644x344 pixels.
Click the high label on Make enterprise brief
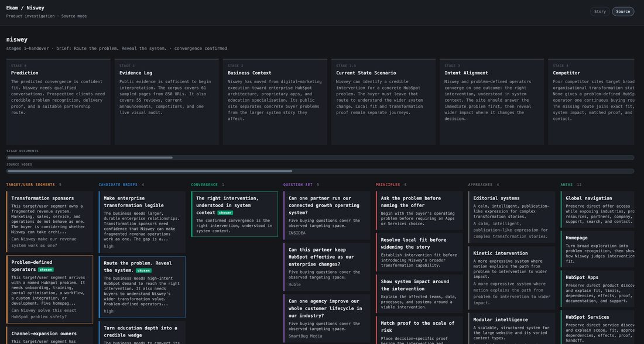coord(108,246)
